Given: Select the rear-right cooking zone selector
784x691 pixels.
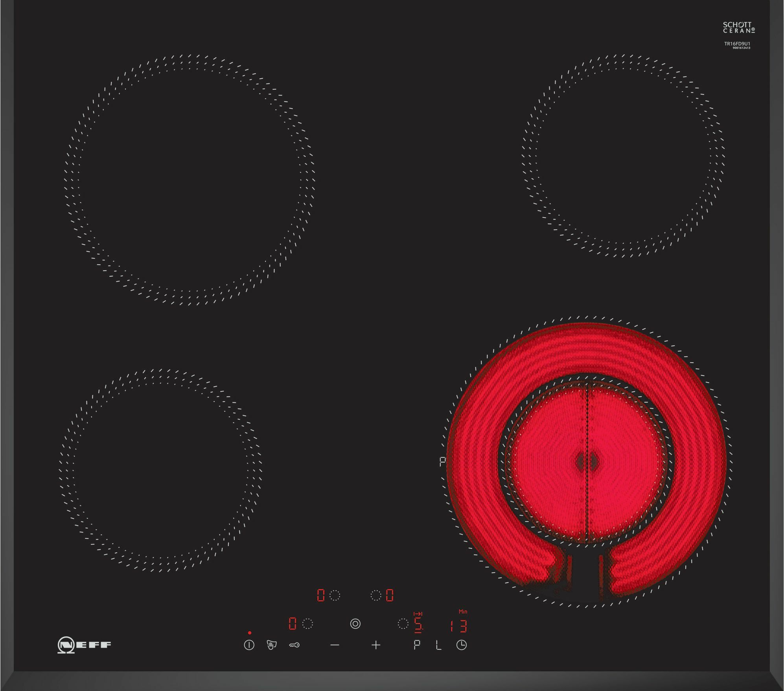Looking at the screenshot, I should point(376,595).
